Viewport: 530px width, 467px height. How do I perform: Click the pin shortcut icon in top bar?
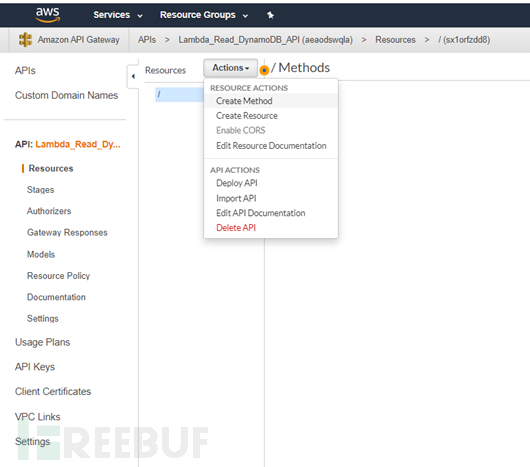click(x=270, y=15)
